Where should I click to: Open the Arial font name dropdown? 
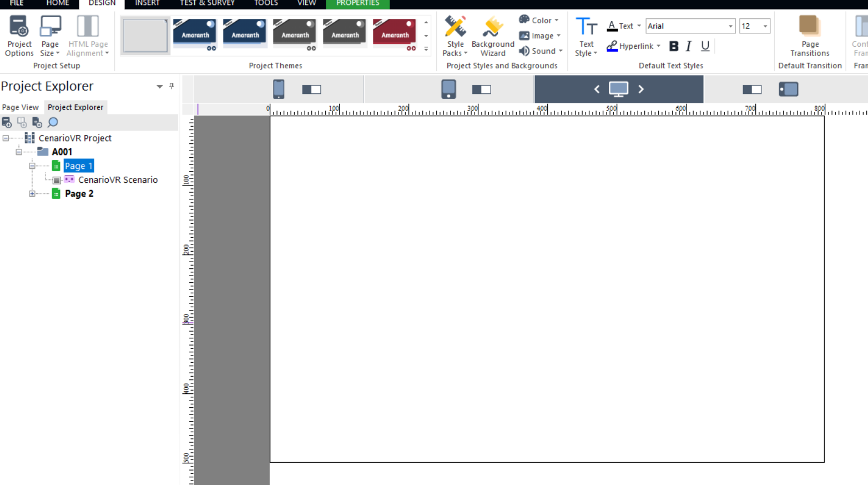pos(730,26)
